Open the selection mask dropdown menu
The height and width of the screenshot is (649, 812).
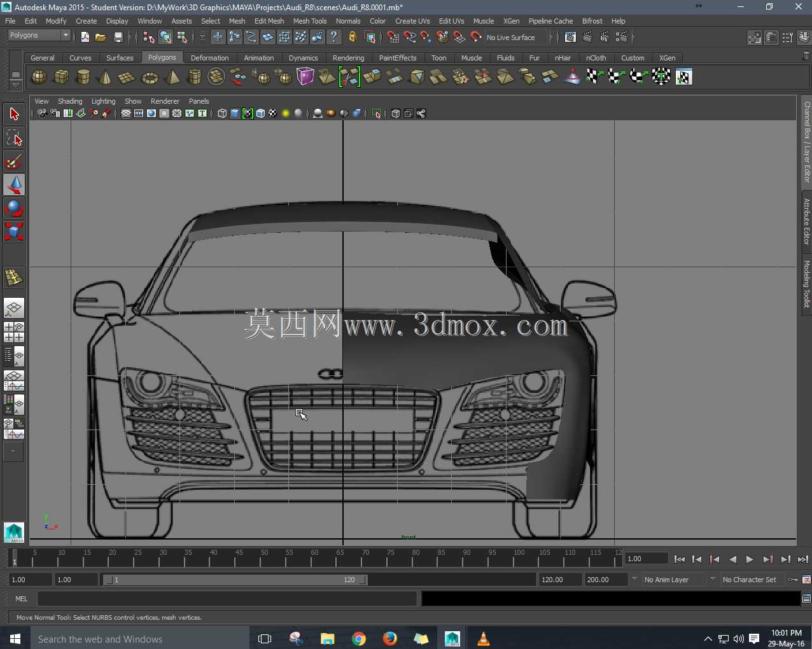pos(203,38)
